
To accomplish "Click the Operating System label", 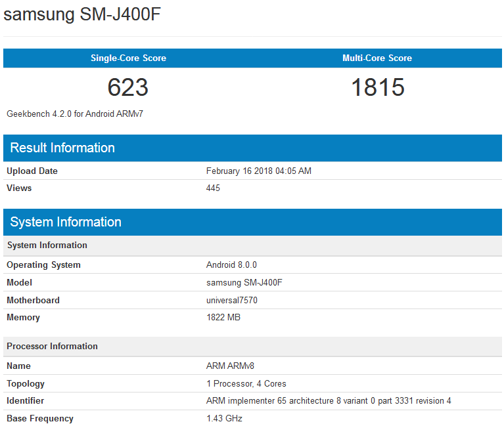I will tap(44, 265).
